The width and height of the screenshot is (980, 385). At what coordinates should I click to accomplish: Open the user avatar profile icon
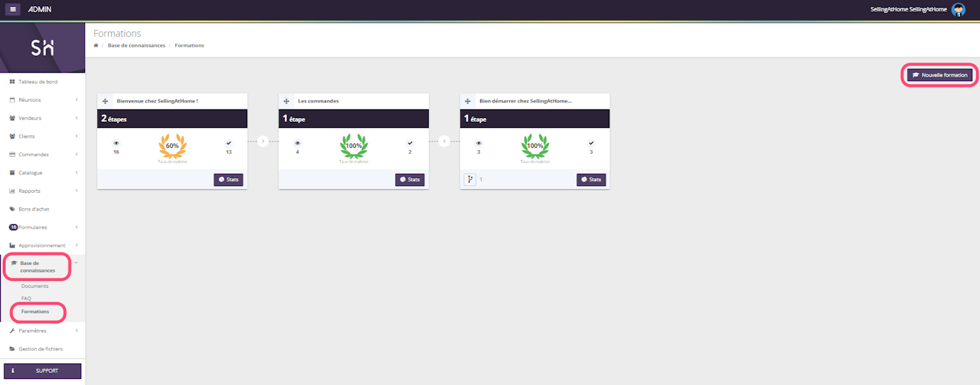[958, 10]
